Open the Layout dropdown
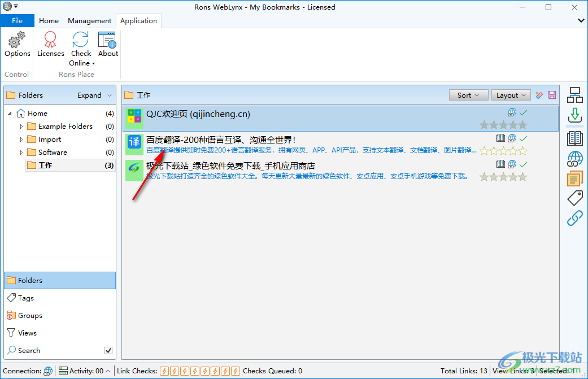The image size is (588, 379). pyautogui.click(x=511, y=95)
